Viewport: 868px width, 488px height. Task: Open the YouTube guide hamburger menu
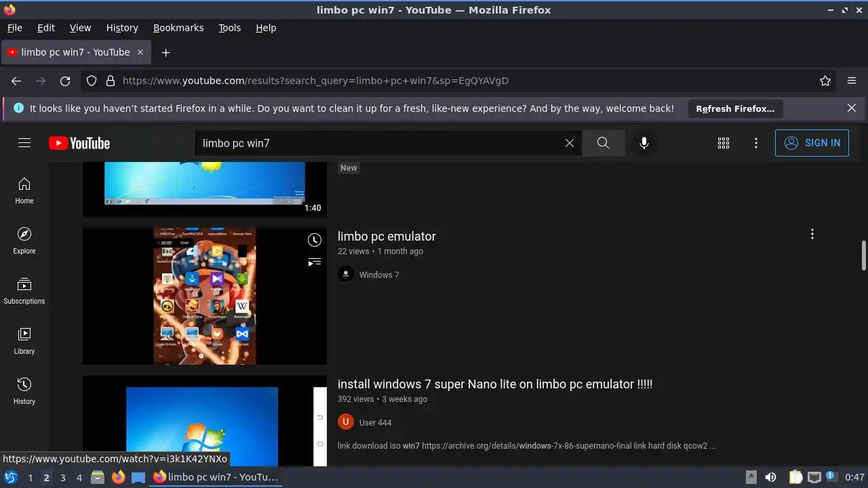click(x=24, y=143)
